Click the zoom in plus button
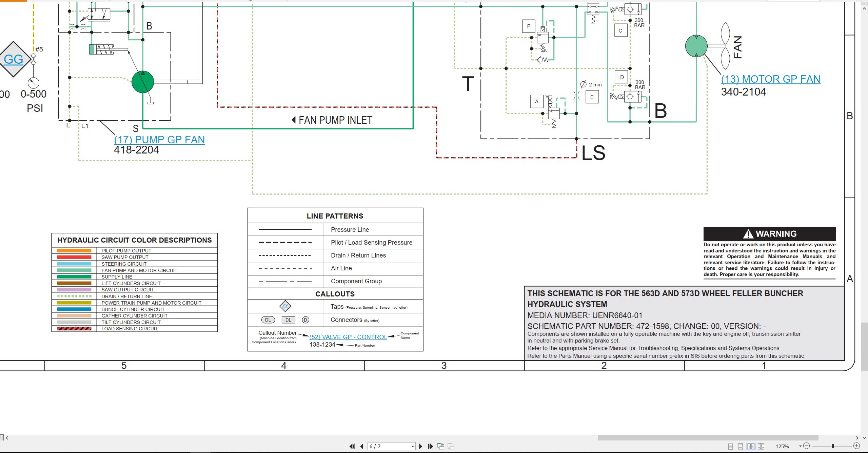The image size is (868, 453). (x=856, y=446)
